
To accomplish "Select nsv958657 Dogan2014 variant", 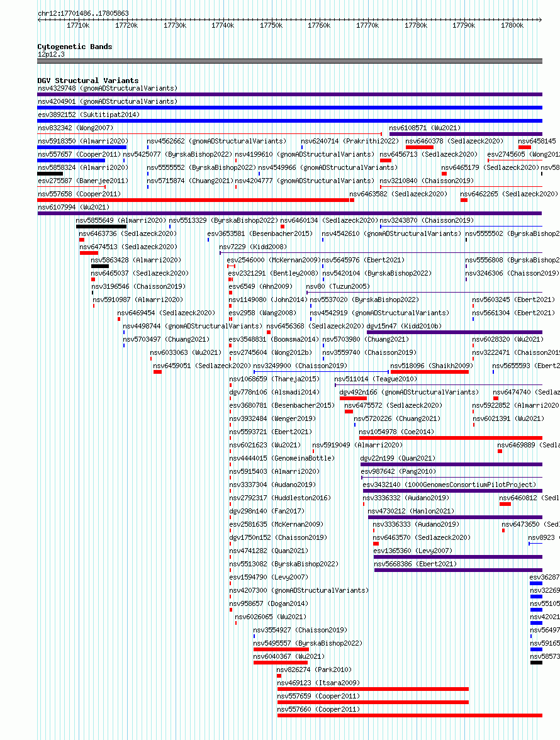I will pos(269,603).
